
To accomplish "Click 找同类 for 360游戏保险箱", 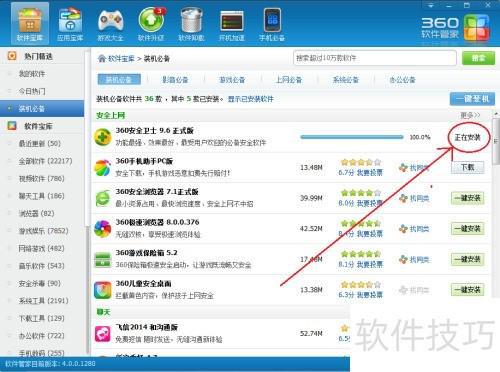I will pyautogui.click(x=414, y=260).
